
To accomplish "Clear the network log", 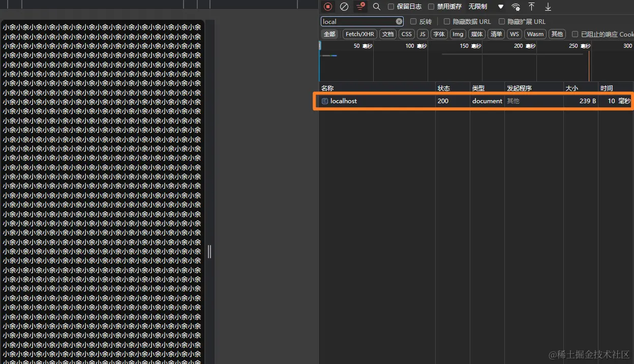I will click(344, 7).
